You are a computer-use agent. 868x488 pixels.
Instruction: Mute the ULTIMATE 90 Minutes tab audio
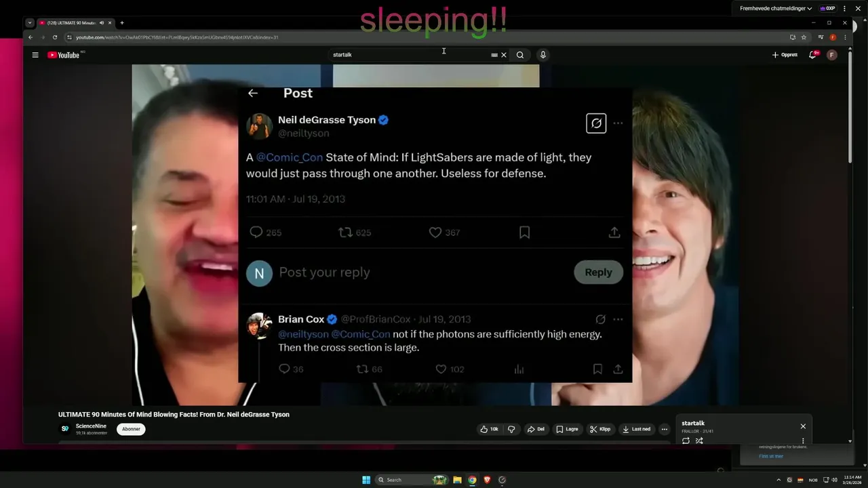tap(102, 22)
